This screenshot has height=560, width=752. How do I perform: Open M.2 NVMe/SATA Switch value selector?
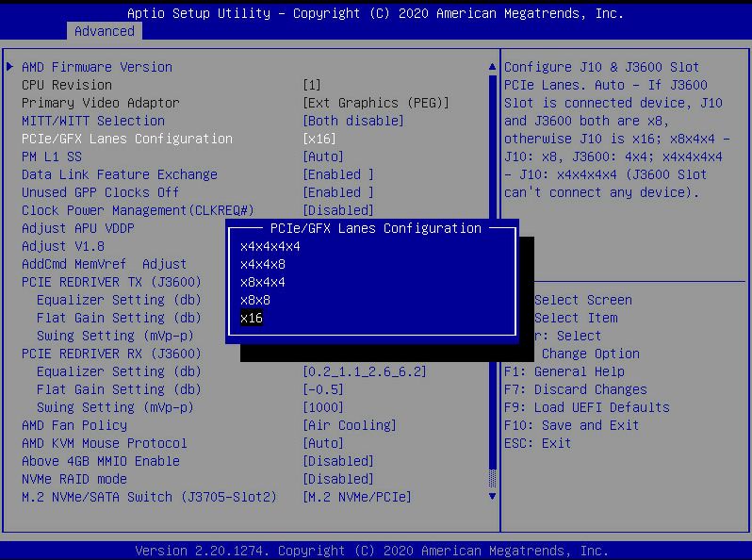point(356,497)
